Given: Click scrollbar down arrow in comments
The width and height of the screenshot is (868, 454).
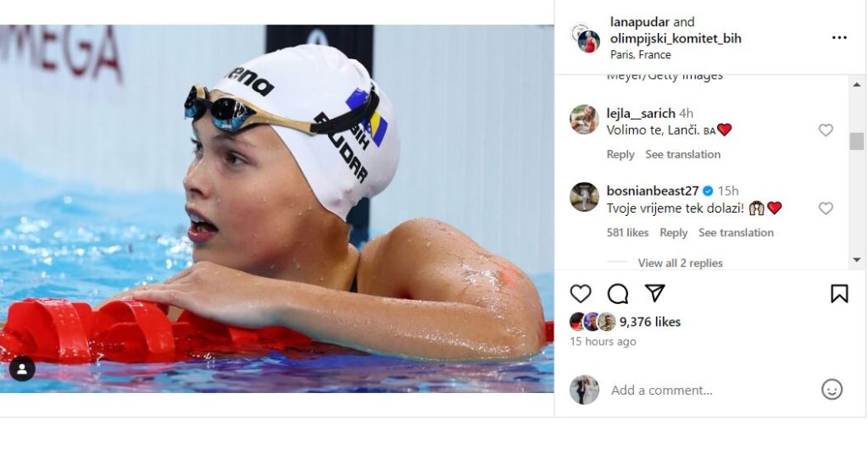Looking at the screenshot, I should [x=856, y=260].
